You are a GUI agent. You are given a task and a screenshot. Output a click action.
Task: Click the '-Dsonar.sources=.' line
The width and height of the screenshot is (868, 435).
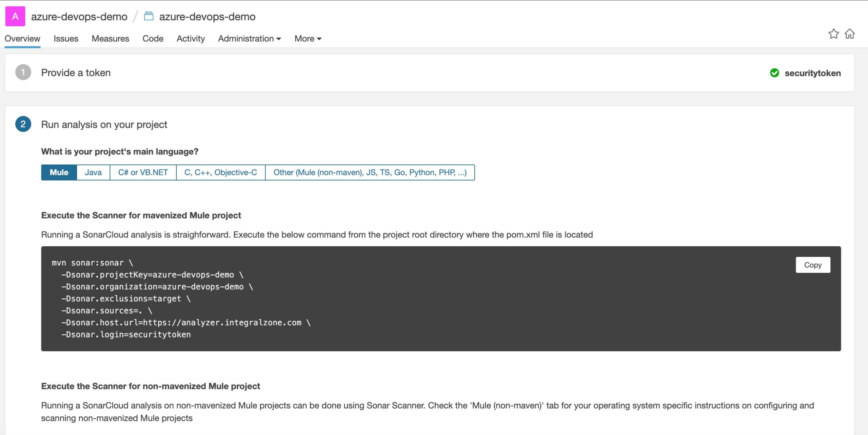tap(106, 310)
